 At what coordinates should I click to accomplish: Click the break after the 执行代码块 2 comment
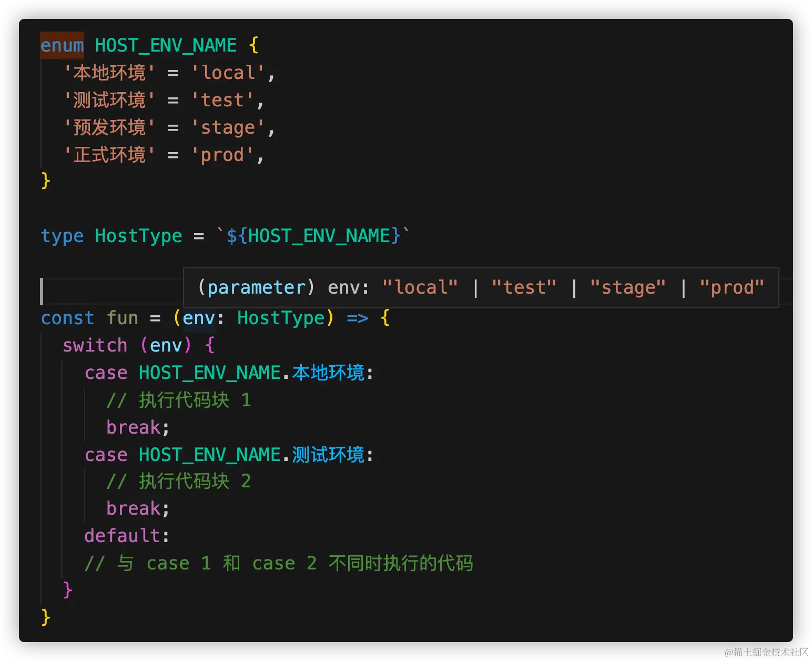(x=133, y=508)
